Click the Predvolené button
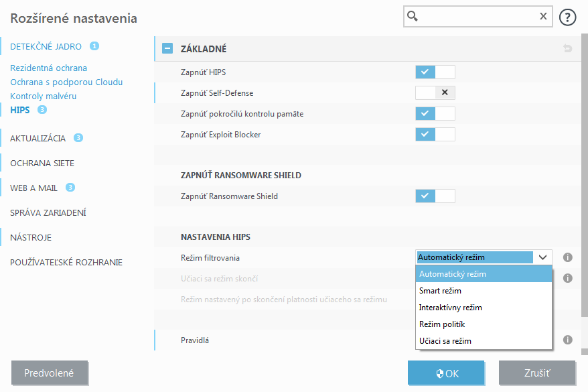 tap(49, 373)
